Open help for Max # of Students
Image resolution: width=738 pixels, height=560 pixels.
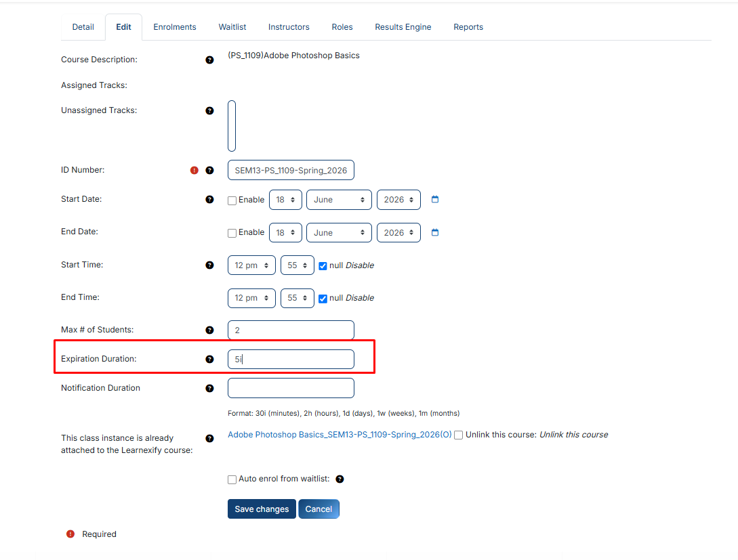[209, 330]
